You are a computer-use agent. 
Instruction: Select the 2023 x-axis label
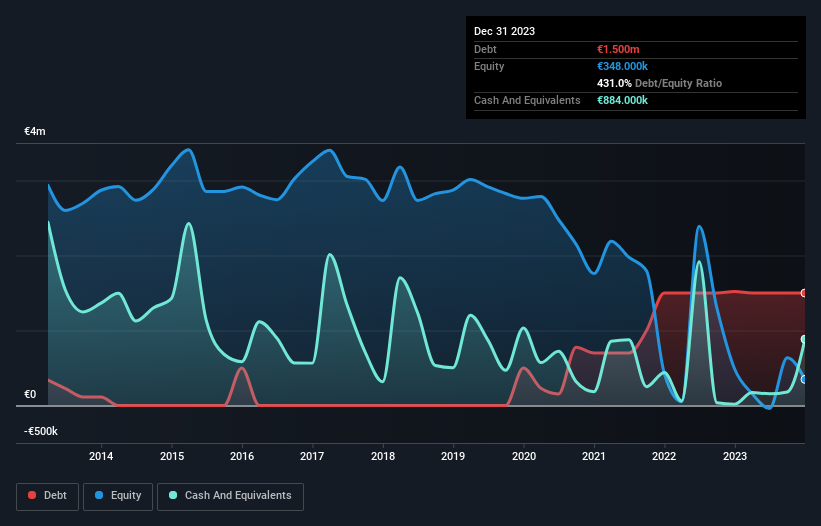(735, 456)
